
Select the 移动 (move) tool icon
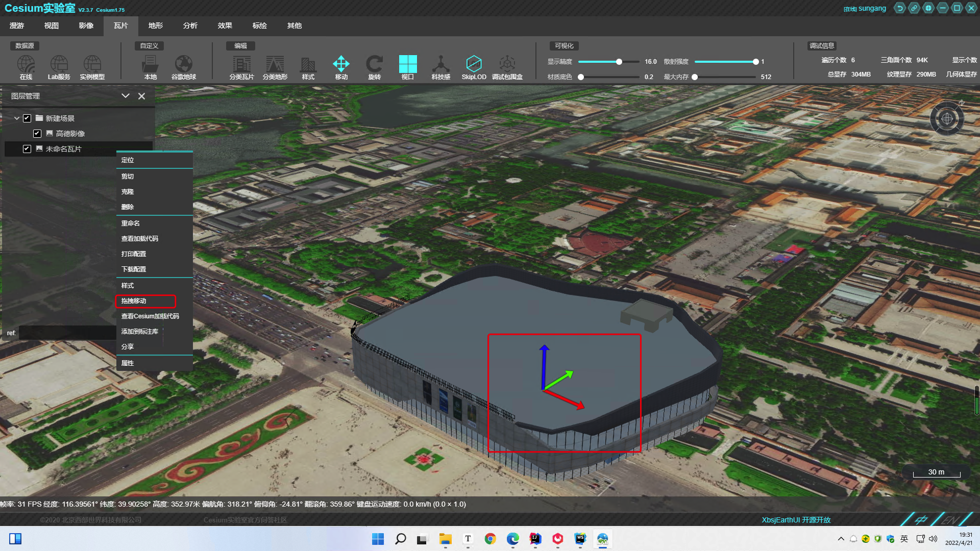pos(341,65)
